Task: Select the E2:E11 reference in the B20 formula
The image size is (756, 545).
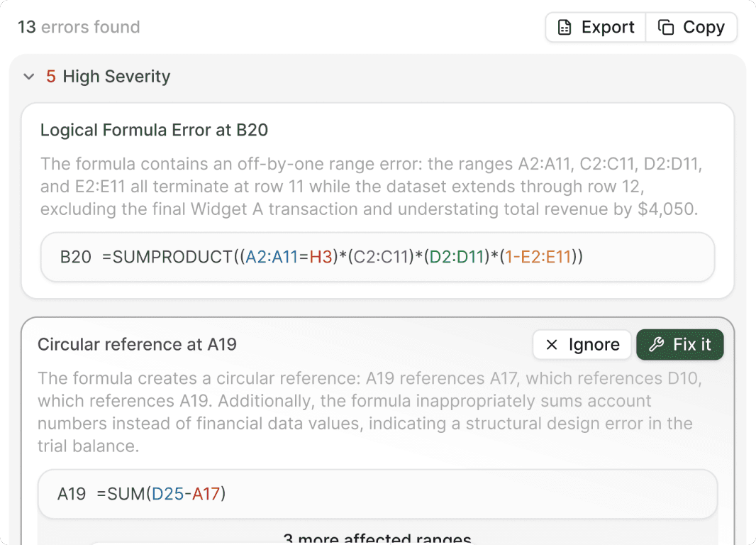Action: coord(546,257)
